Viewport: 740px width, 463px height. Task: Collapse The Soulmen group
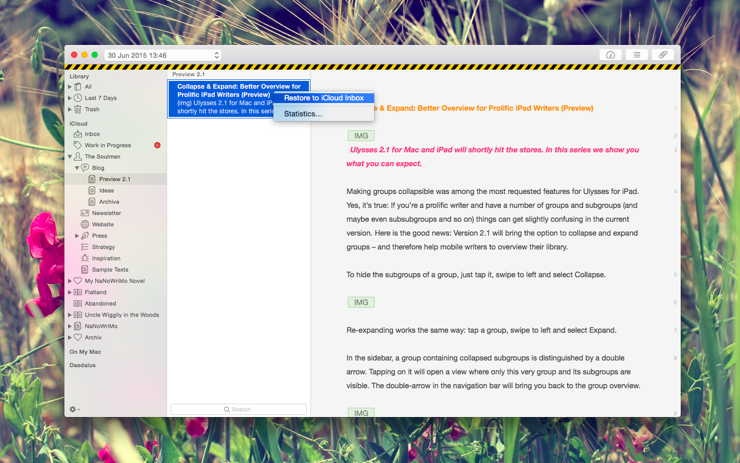point(70,156)
